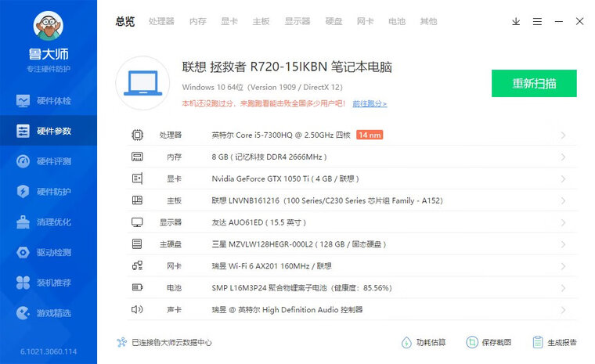Image resolution: width=595 pixels, height=364 pixels.
Task: Expand the 显卡 row arrow
Action: (563, 179)
